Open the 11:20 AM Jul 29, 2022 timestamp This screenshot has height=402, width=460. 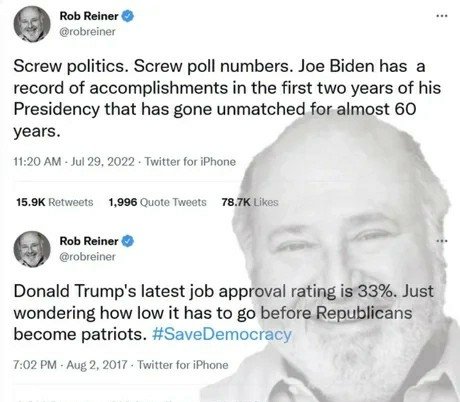(74, 162)
